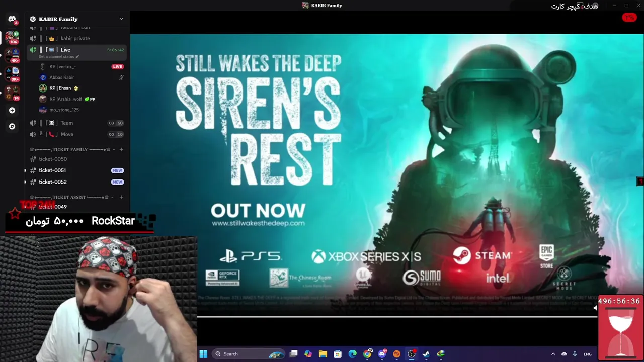
Task: Open Internet Download Manager taskbar icon
Action: 441,354
